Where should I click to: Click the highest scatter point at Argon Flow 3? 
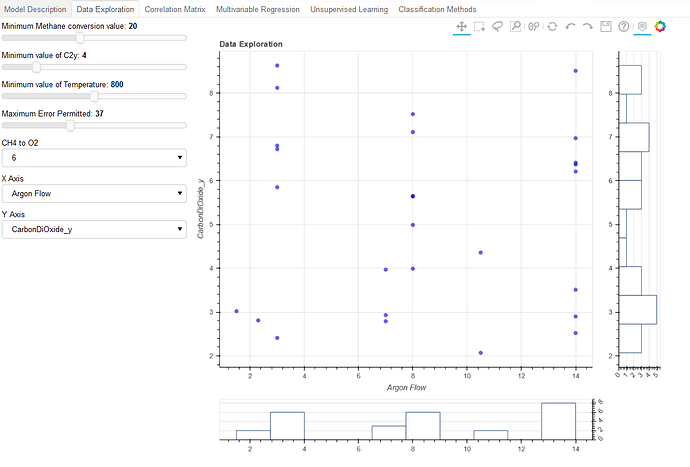277,66
